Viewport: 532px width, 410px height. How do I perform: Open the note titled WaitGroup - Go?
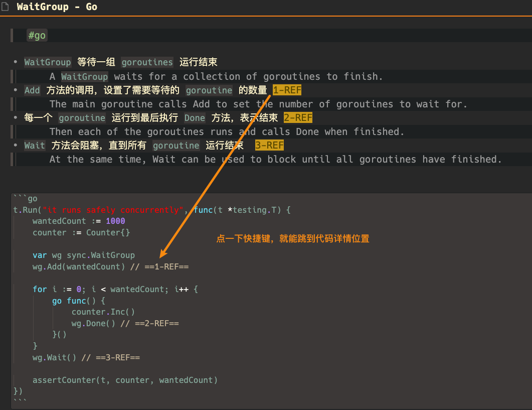57,7
